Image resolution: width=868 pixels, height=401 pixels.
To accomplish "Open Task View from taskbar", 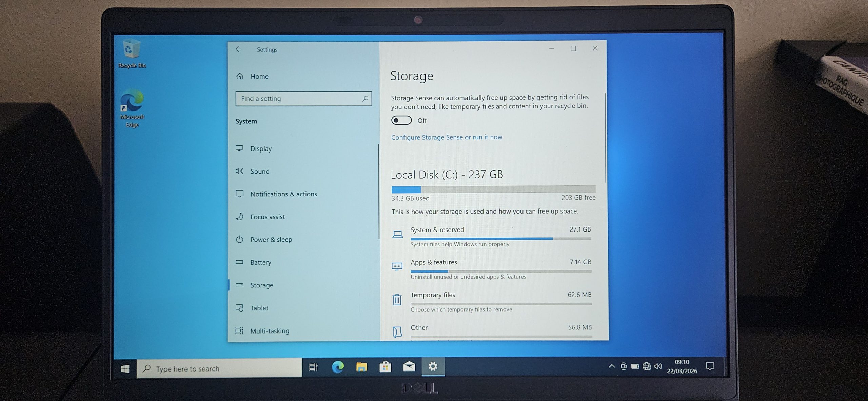I will click(x=313, y=367).
